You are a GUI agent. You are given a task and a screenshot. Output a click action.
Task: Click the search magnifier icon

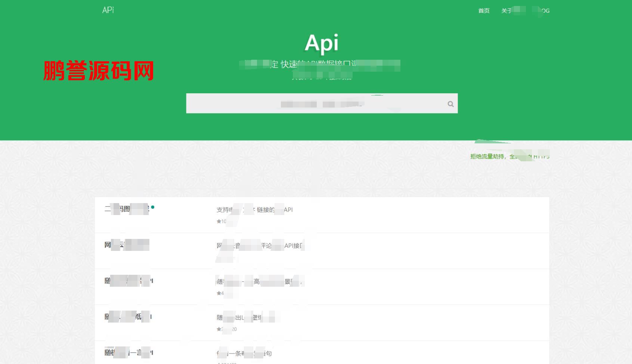[450, 104]
